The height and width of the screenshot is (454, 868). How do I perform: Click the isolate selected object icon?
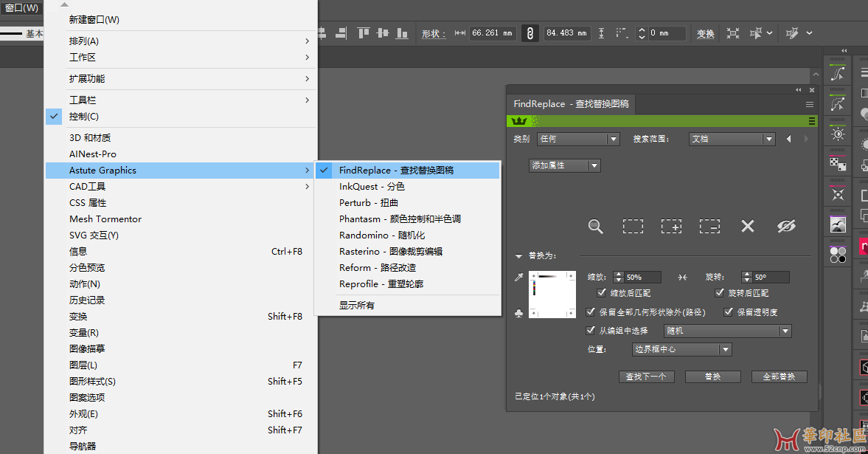coord(733,33)
